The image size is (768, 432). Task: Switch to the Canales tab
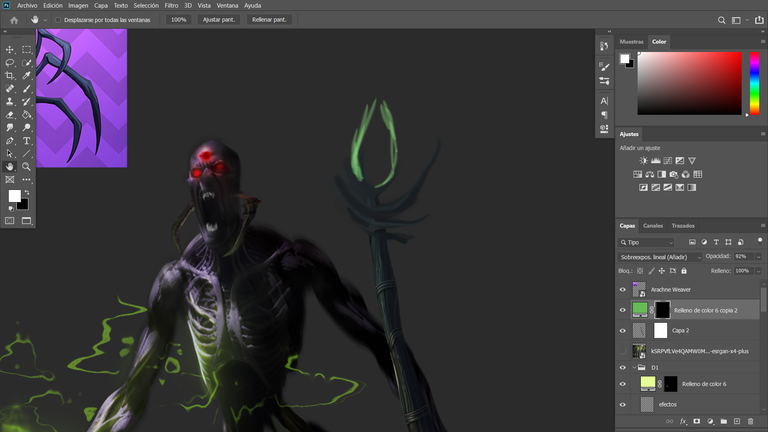coord(653,226)
